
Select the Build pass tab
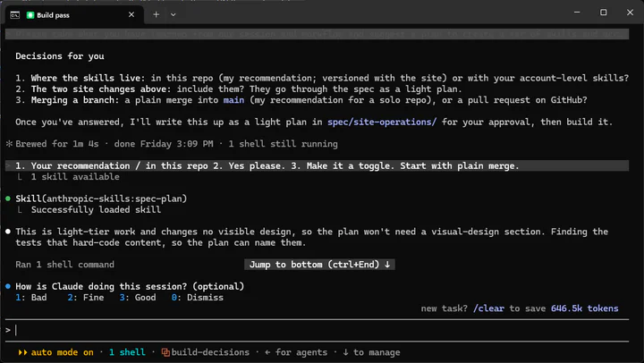tap(75, 15)
